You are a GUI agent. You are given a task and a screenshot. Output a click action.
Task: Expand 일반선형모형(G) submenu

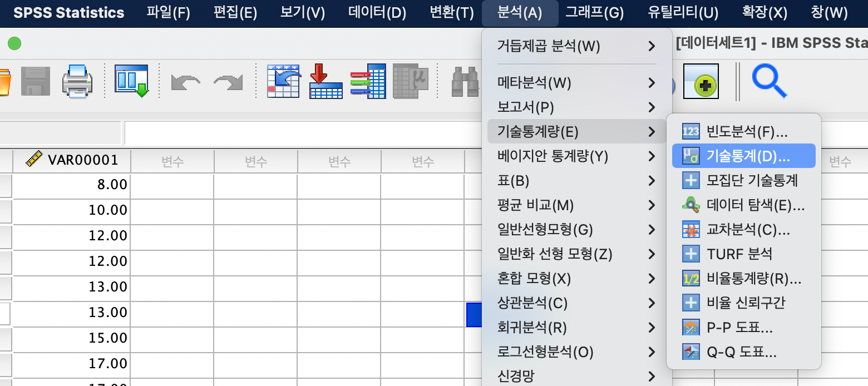coord(577,229)
